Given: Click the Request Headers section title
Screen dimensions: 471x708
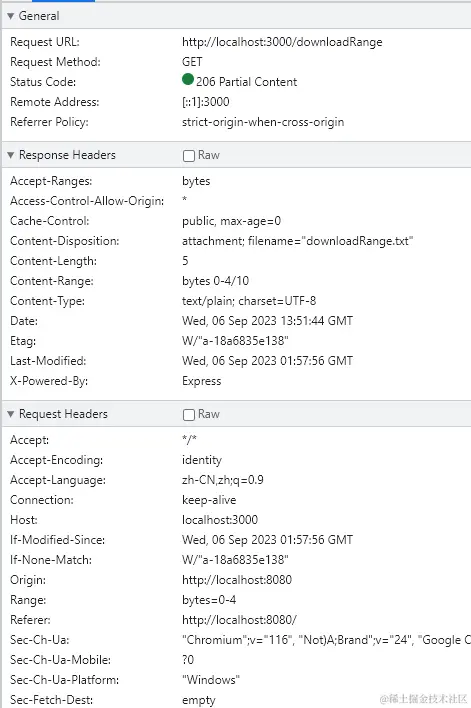Looking at the screenshot, I should (63, 414).
